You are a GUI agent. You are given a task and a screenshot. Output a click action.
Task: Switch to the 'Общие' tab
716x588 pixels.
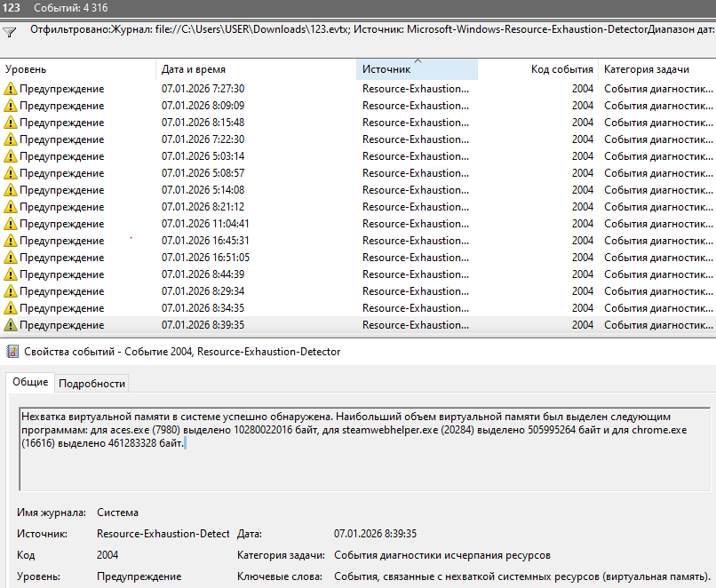coord(30,382)
